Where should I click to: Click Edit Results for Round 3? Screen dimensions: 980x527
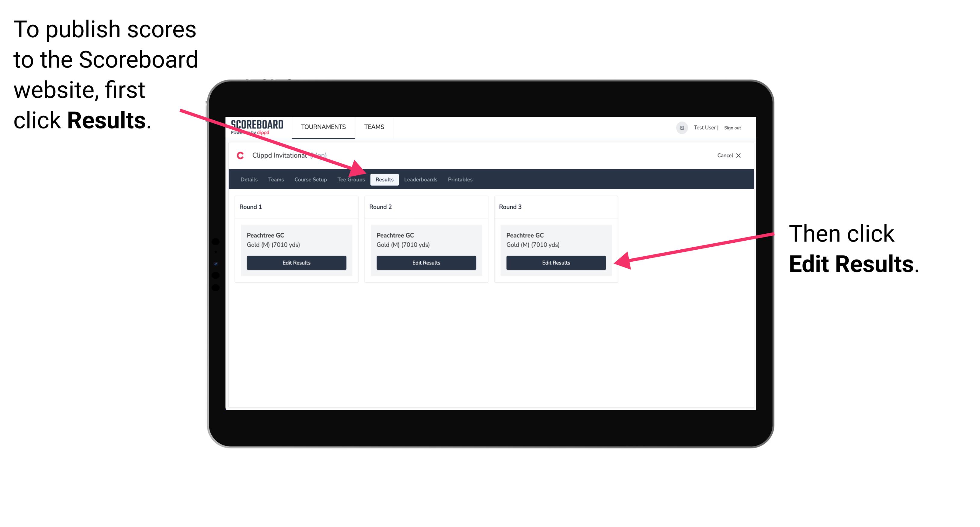[x=556, y=262]
